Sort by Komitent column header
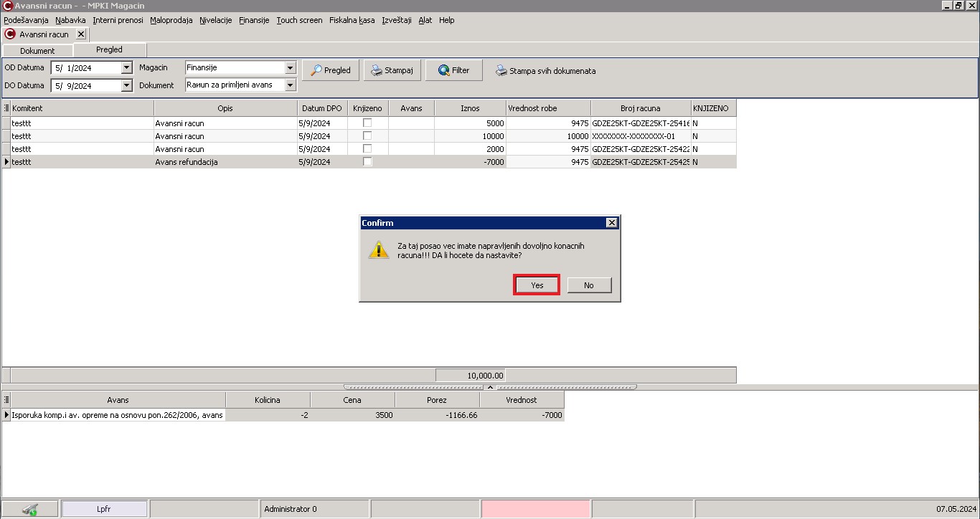This screenshot has width=980, height=519. point(83,108)
